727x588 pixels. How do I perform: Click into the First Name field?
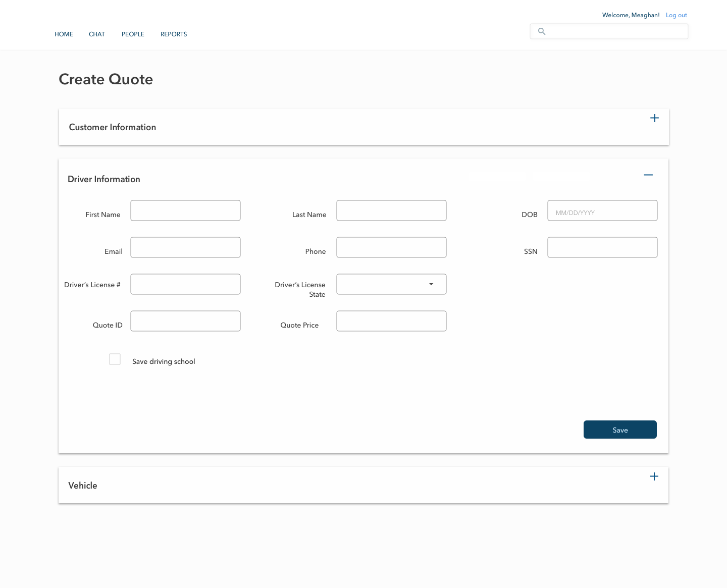pos(185,210)
